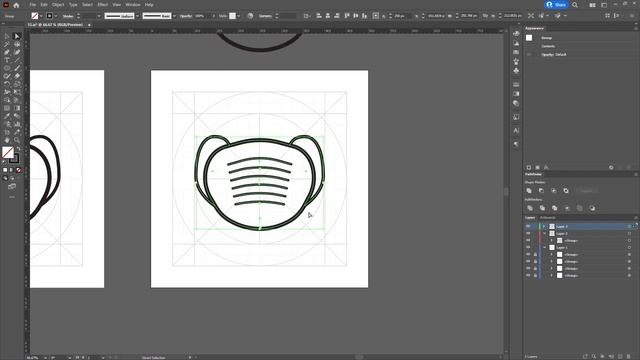640x360 pixels.
Task: Click Intersect shape mode in Pathfinder
Action: pyautogui.click(x=553, y=191)
